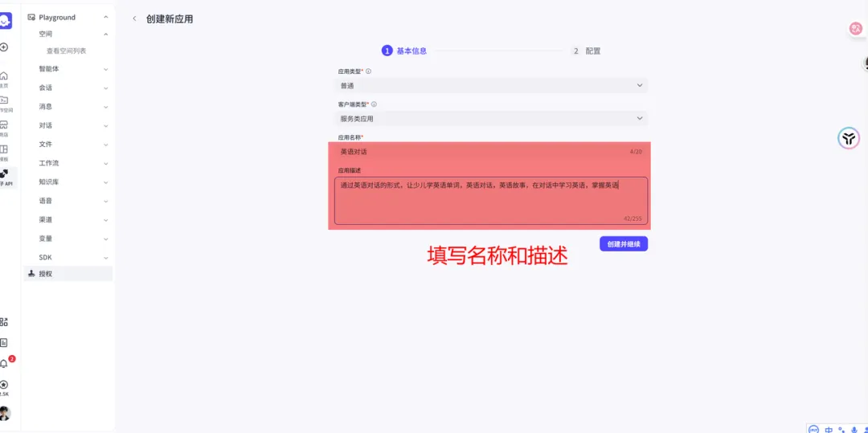Image resolution: width=868 pixels, height=433 pixels.
Task: Click the pink floating icon at top right
Action: 857,28
